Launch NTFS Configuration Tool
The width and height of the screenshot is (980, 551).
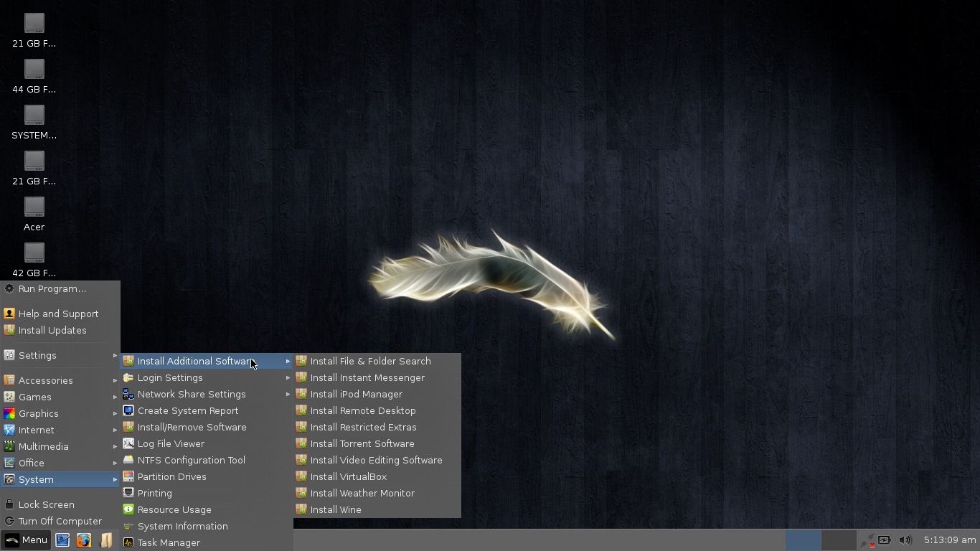(x=207, y=460)
